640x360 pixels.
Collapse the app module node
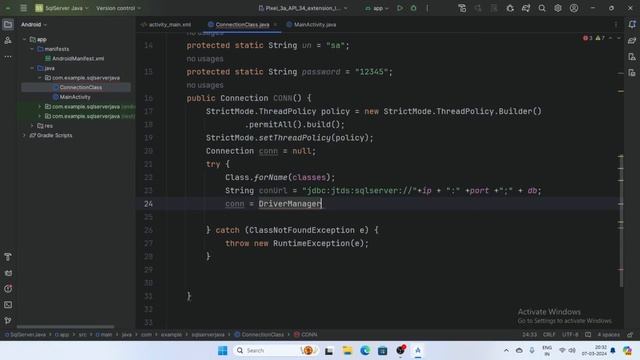(x=24, y=40)
